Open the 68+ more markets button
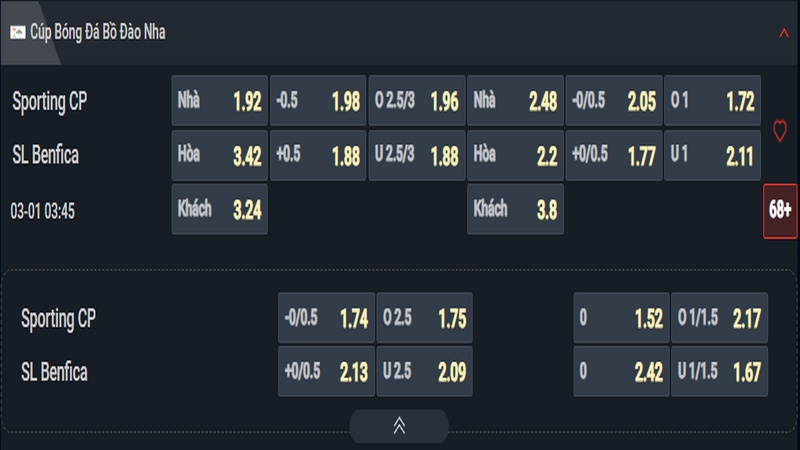This screenshot has width=800, height=450. (780, 211)
